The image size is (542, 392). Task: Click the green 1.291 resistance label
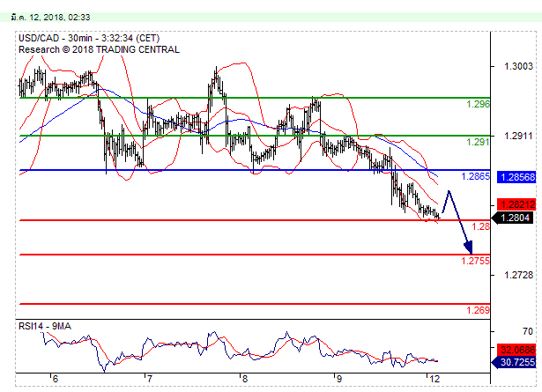pos(478,142)
